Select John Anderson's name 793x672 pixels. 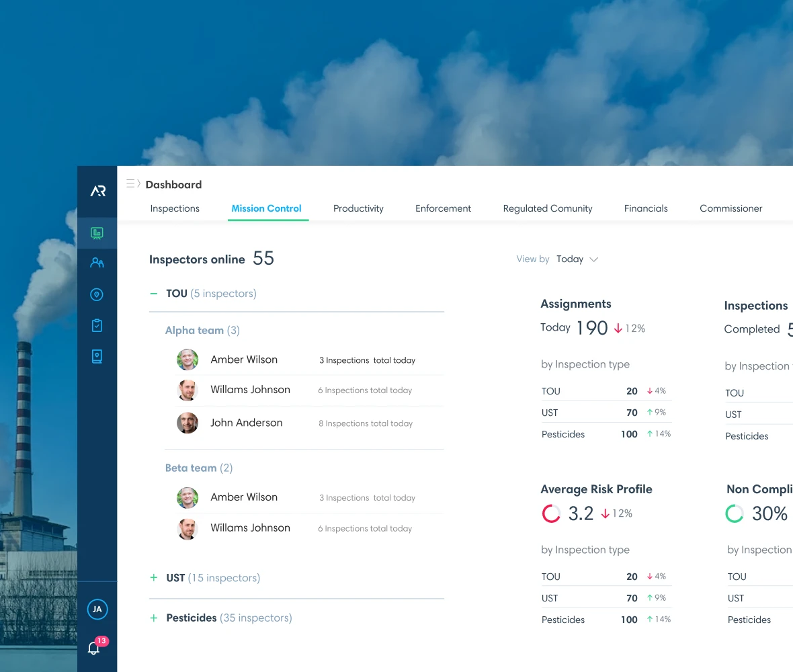[246, 423]
